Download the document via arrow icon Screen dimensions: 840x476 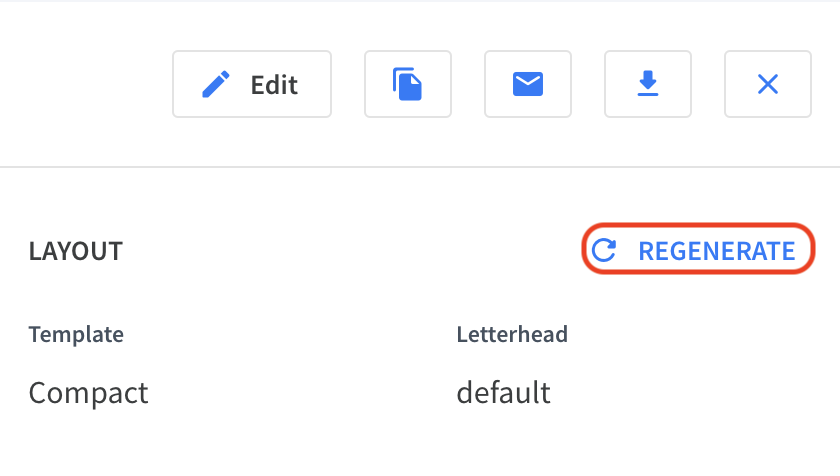(x=648, y=84)
